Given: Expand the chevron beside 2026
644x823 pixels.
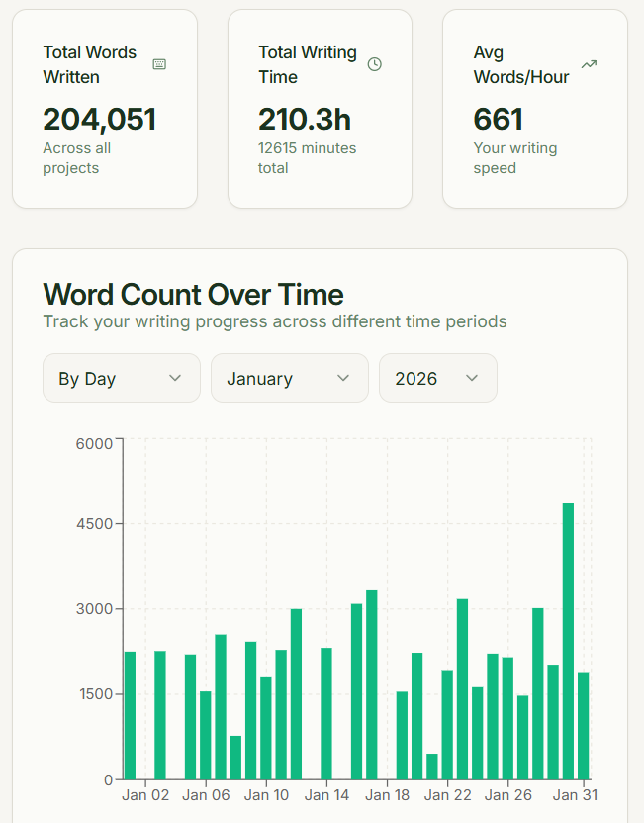Looking at the screenshot, I should 472,378.
